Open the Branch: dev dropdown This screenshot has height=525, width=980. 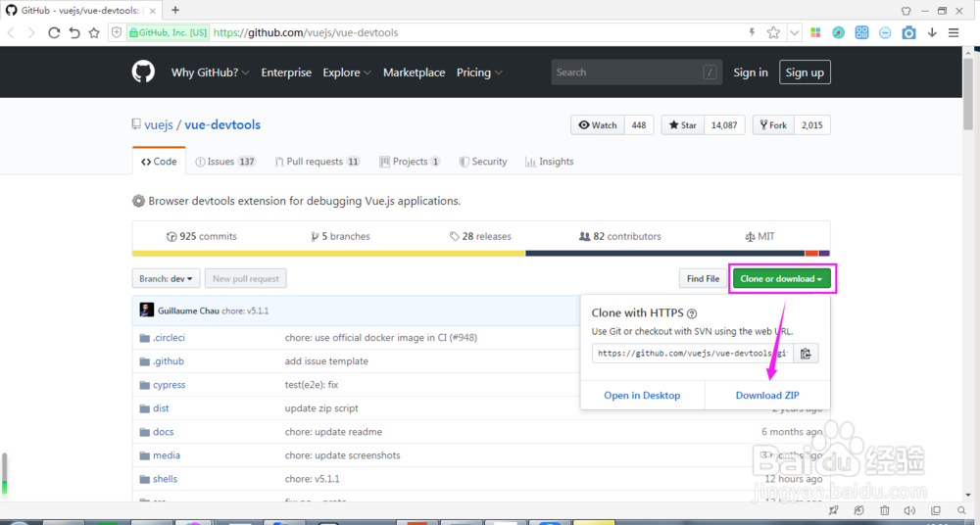(x=166, y=279)
